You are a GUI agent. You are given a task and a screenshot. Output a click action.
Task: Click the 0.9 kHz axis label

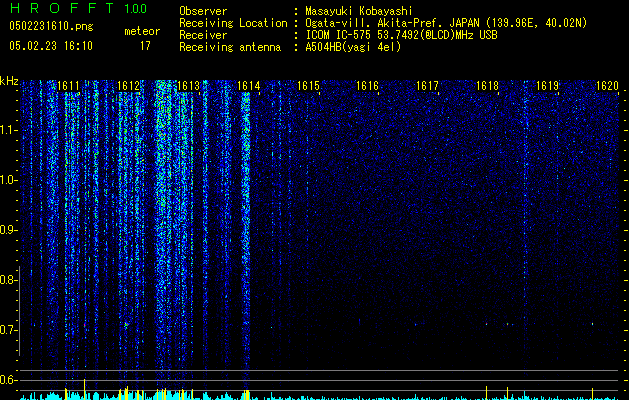tap(9, 230)
